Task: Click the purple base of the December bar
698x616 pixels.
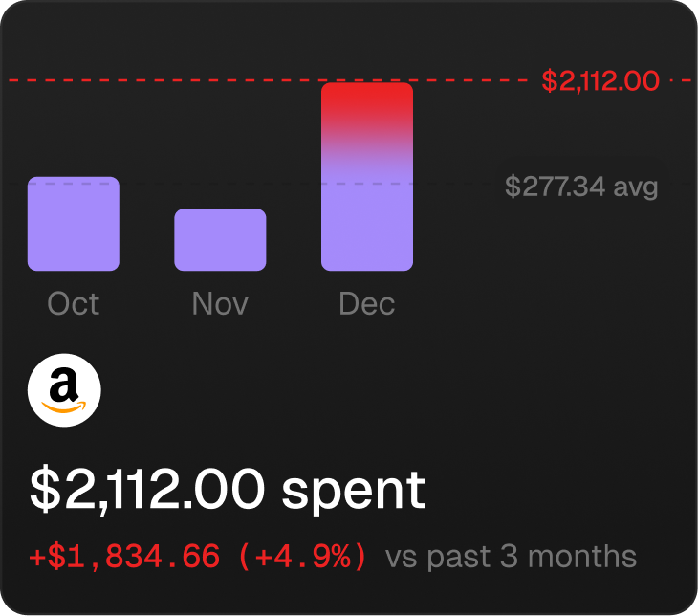Action: [367, 230]
